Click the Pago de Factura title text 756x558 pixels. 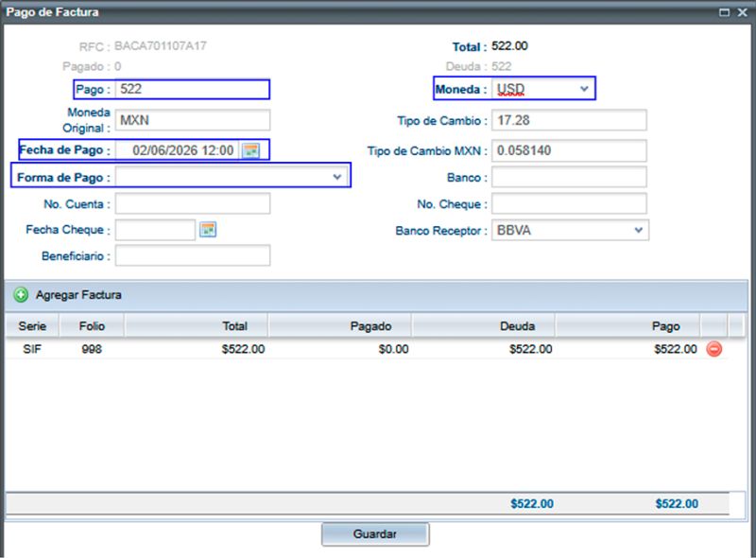(52, 12)
